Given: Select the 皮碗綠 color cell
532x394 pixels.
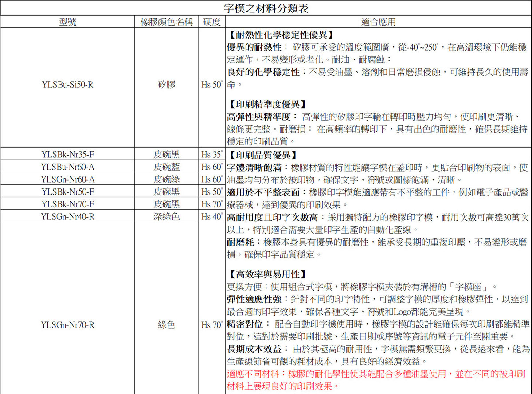Looking at the screenshot, I should pos(167,179).
